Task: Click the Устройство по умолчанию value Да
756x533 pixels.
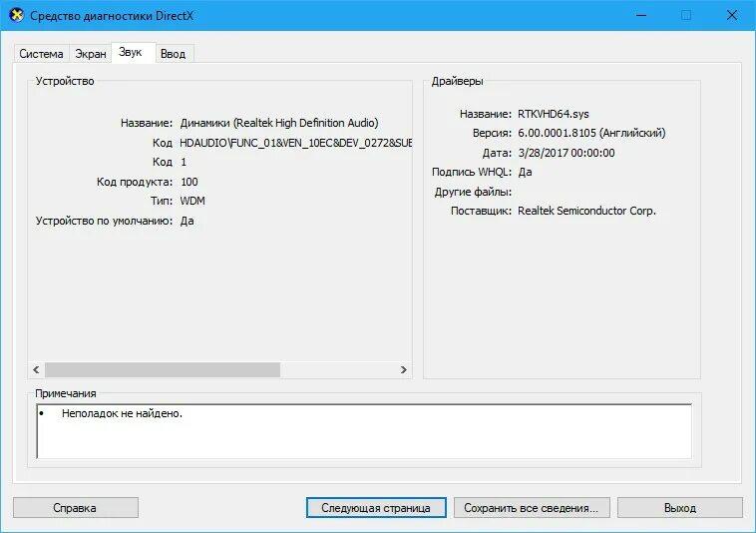Action: click(x=188, y=221)
